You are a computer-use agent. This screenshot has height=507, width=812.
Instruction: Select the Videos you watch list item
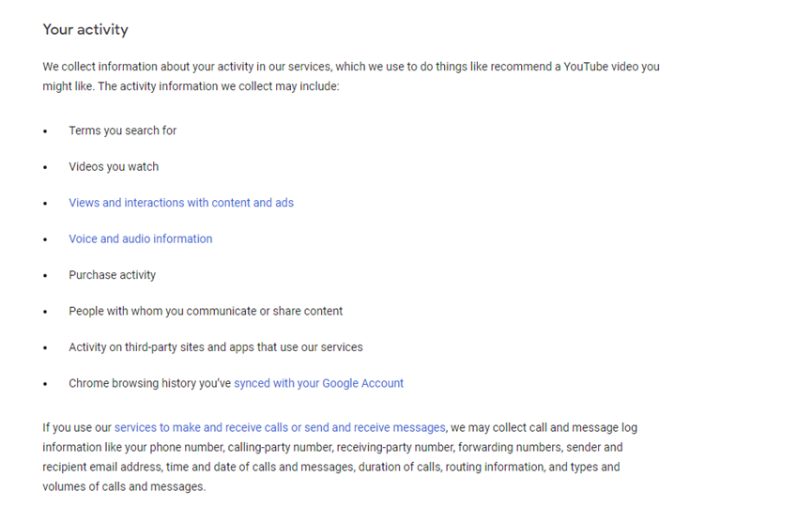pyautogui.click(x=114, y=167)
